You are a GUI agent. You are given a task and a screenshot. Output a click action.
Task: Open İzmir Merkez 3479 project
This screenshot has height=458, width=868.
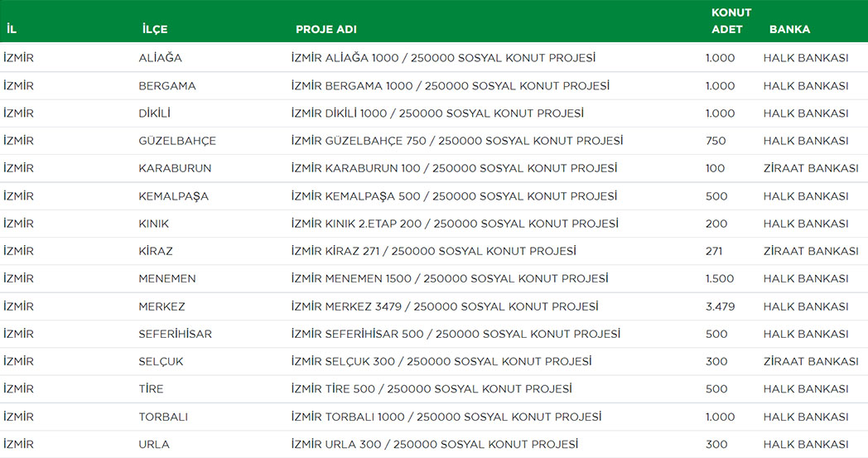[x=445, y=306]
